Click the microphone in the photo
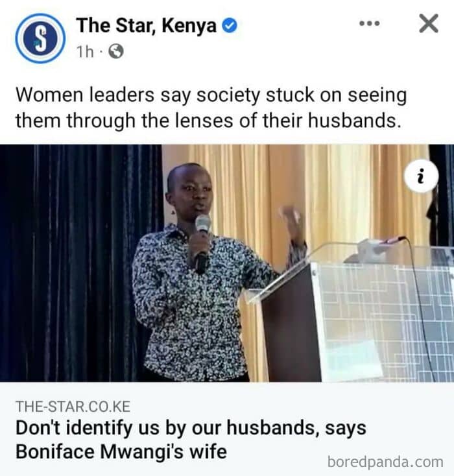The width and height of the screenshot is (454, 476). pos(202,243)
